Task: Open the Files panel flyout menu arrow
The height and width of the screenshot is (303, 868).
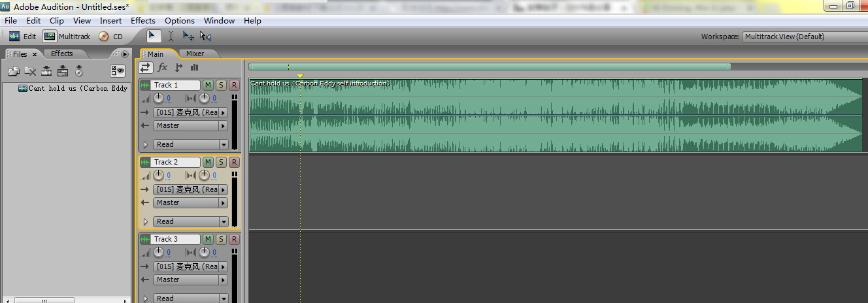Action: [125, 54]
